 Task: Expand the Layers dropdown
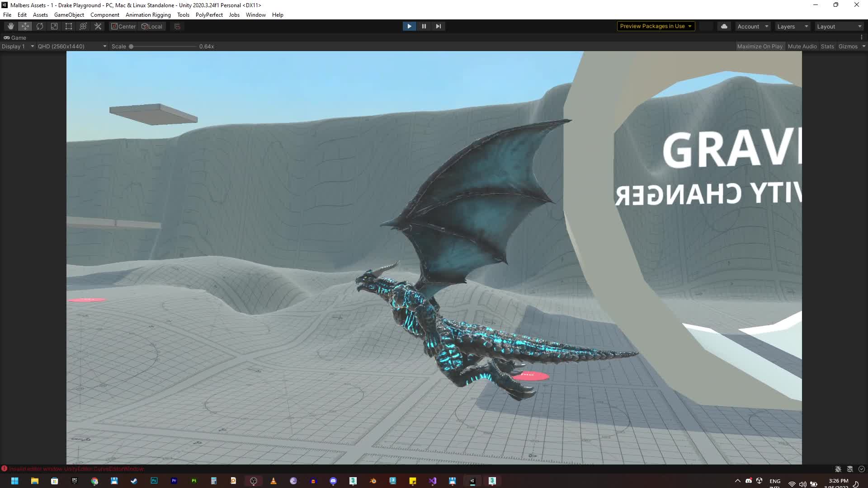click(x=792, y=26)
